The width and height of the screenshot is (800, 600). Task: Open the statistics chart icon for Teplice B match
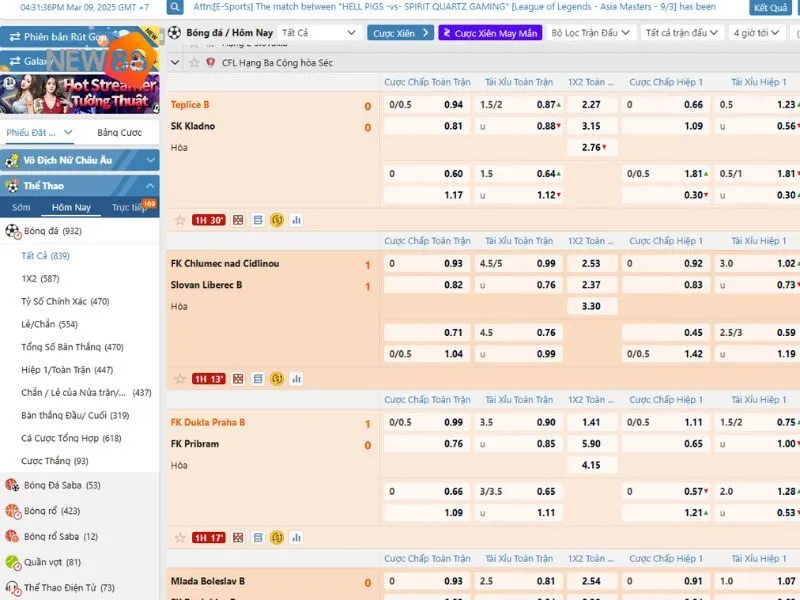(x=296, y=220)
